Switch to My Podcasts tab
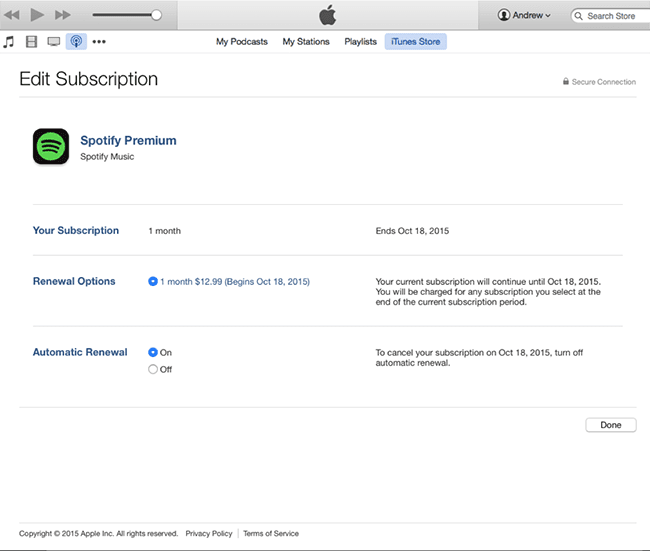The height and width of the screenshot is (551, 650). coord(242,42)
